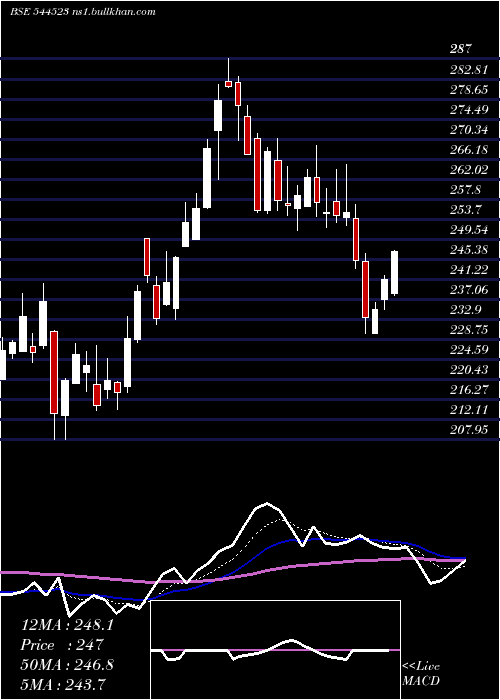
Task: Click the 257.8 price axis label
Action: (466, 190)
